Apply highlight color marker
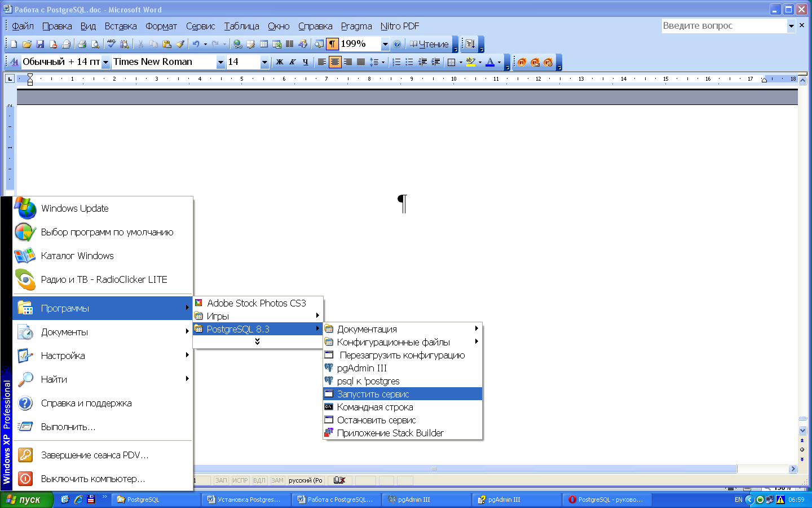 tap(471, 62)
